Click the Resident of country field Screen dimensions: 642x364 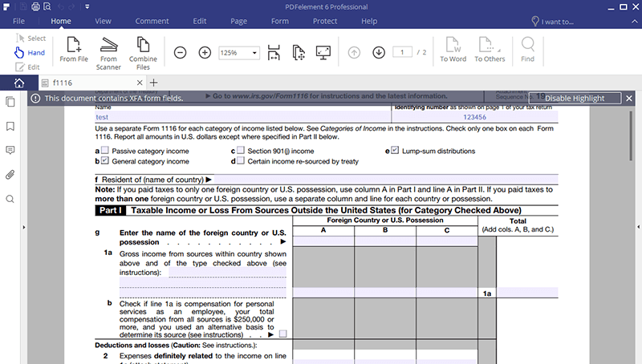pyautogui.click(x=386, y=179)
